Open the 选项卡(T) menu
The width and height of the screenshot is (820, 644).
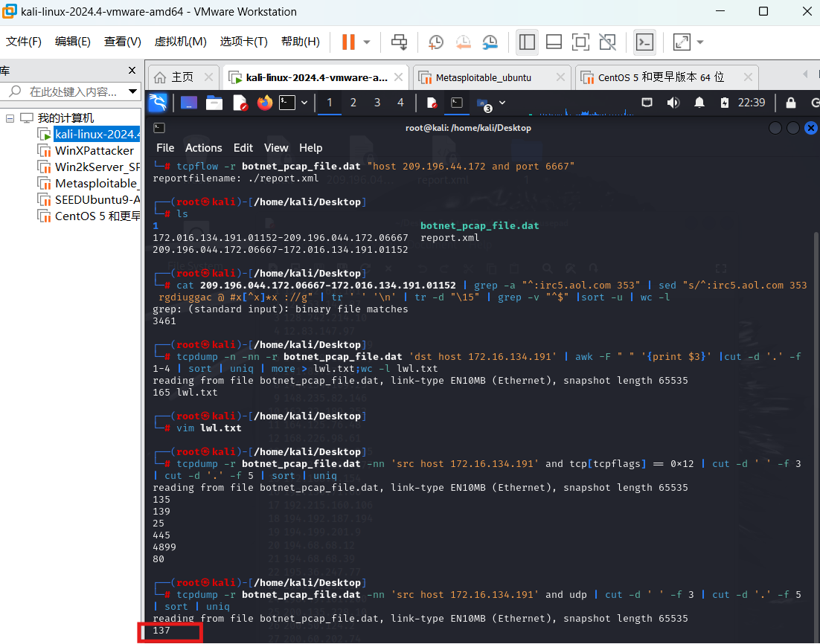[244, 42]
